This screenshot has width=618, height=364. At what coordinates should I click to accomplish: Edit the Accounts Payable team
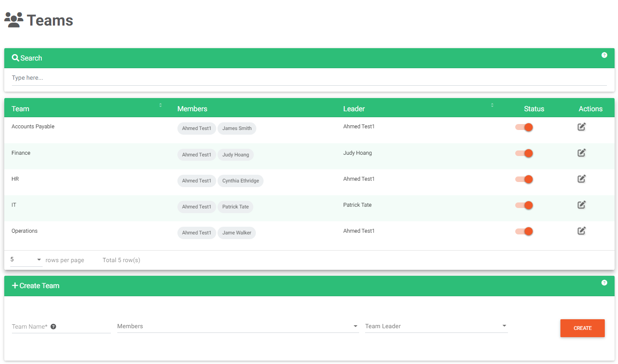581,127
